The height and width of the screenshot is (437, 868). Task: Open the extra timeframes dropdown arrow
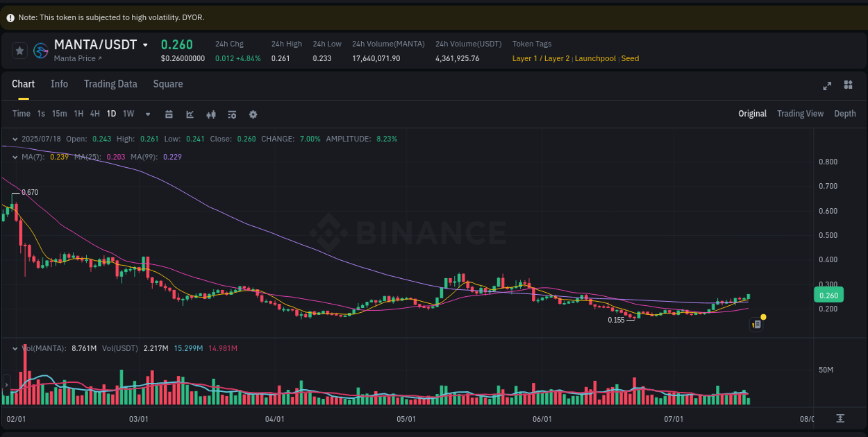point(147,114)
